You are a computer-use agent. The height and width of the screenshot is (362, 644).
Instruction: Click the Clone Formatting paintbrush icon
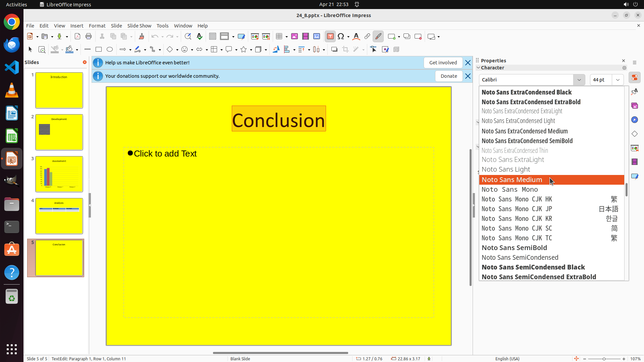141,37
